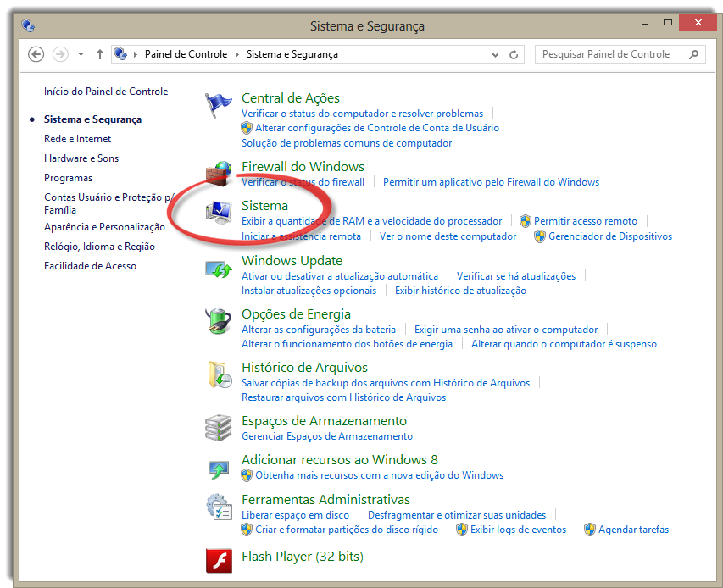This screenshot has height=588, width=723.
Task: Select Sistema e Segurança in breadcrumb
Action: (292, 54)
